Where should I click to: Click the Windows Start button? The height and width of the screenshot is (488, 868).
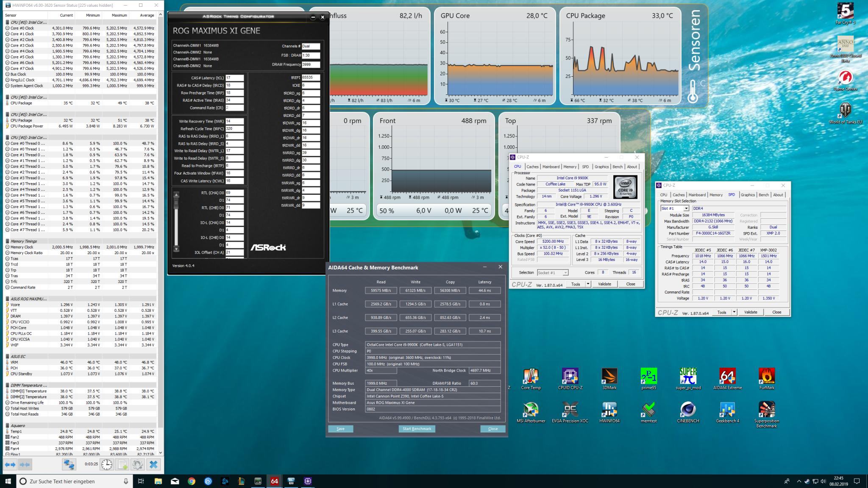coord(8,481)
